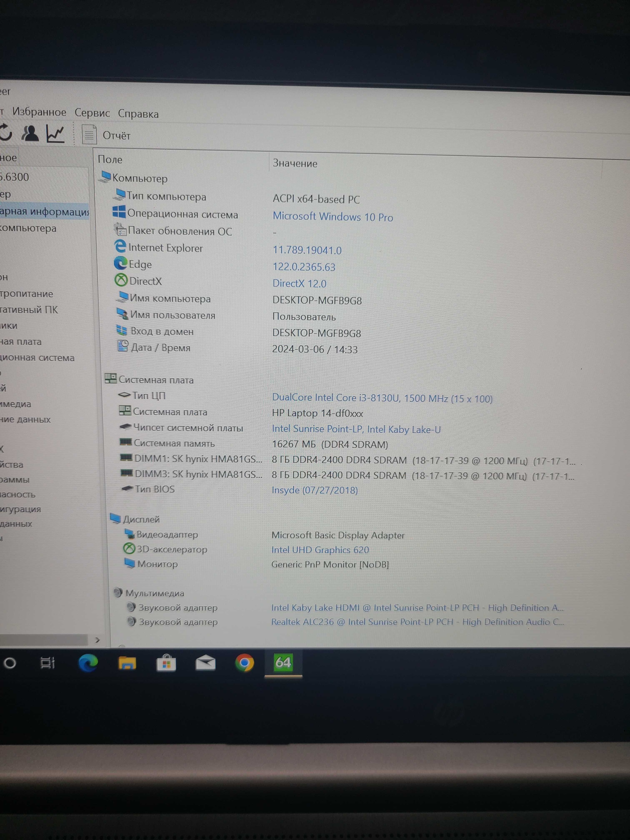Image resolution: width=630 pixels, height=840 pixels.
Task: Click the Дисплей group icon
Action: (115, 518)
